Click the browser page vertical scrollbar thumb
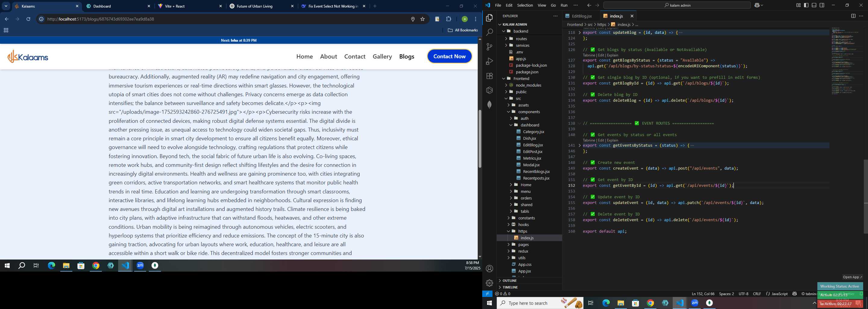This screenshot has height=309, width=868. point(480,138)
